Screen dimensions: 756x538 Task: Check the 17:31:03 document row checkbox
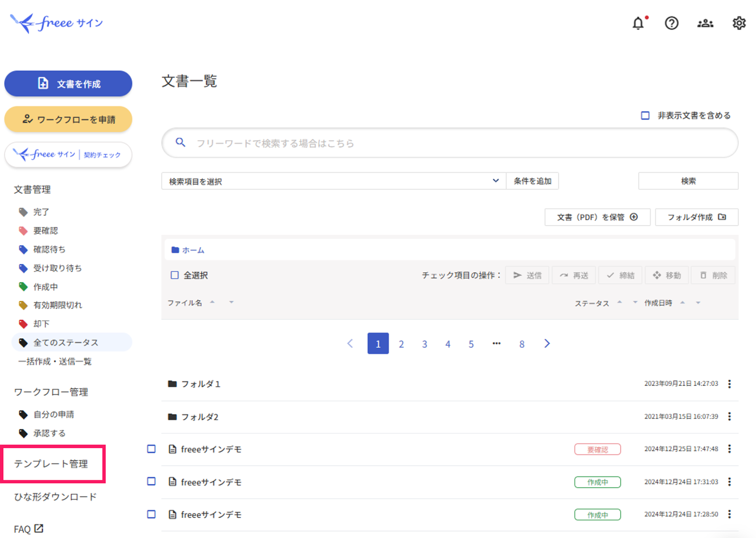(151, 481)
